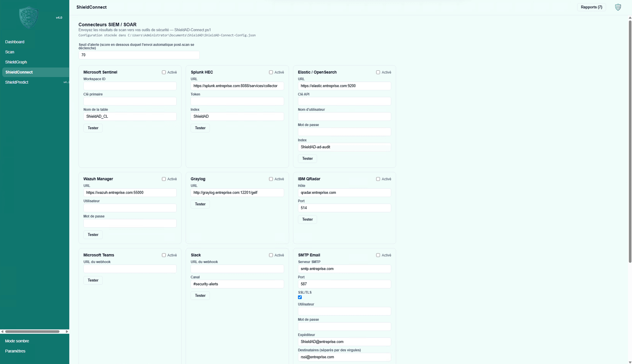This screenshot has height=364, width=632.
Task: Click the Elastic URL input field
Action: tap(344, 86)
